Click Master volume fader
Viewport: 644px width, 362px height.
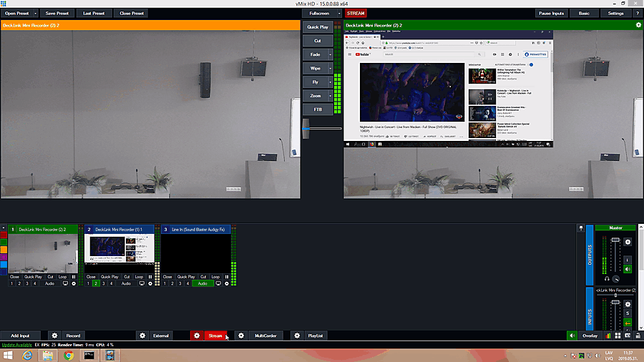click(615, 240)
